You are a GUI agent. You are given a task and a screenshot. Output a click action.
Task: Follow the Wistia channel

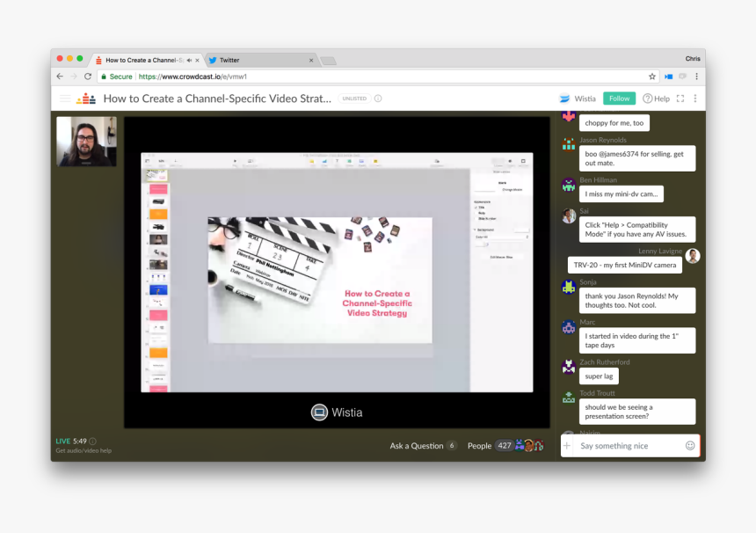[619, 99]
